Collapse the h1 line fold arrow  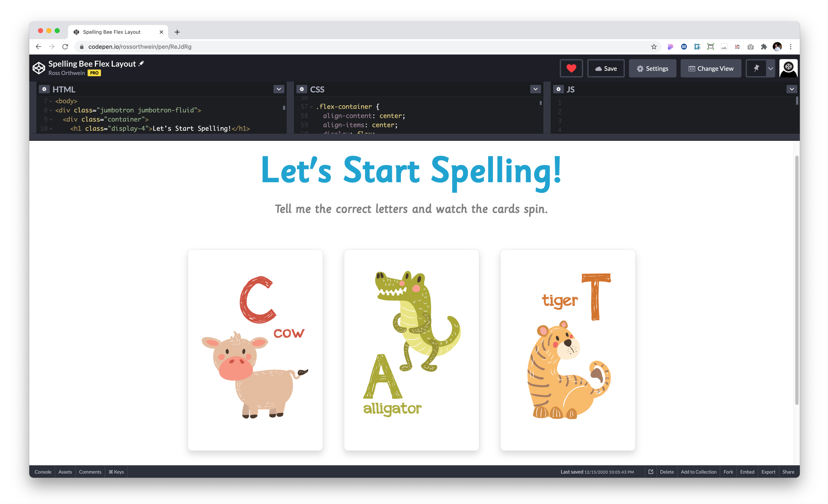click(x=51, y=129)
